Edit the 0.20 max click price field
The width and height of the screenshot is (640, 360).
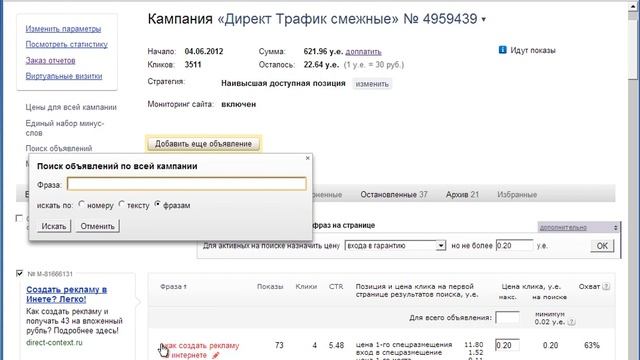pos(507,345)
